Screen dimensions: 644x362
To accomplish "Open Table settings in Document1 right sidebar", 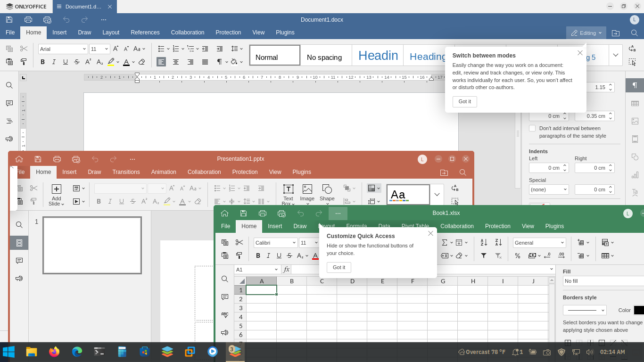I will click(635, 103).
